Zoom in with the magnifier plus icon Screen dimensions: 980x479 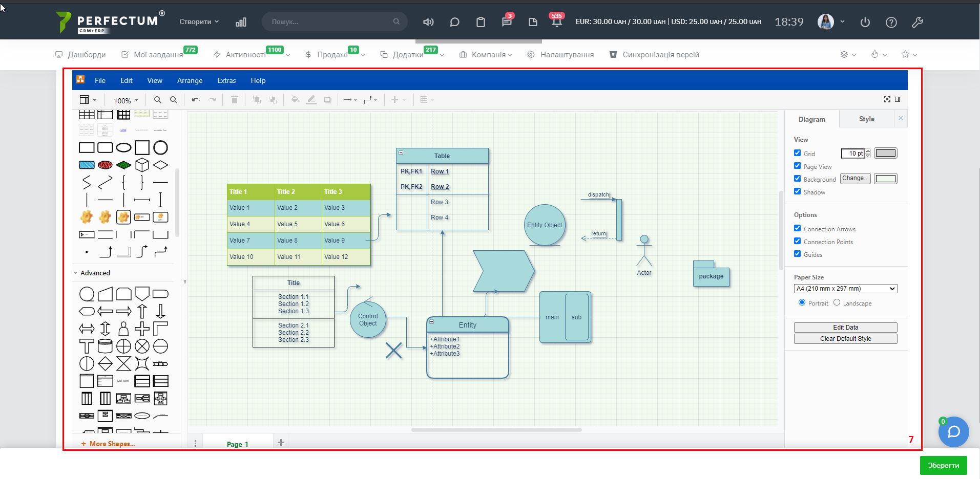158,100
